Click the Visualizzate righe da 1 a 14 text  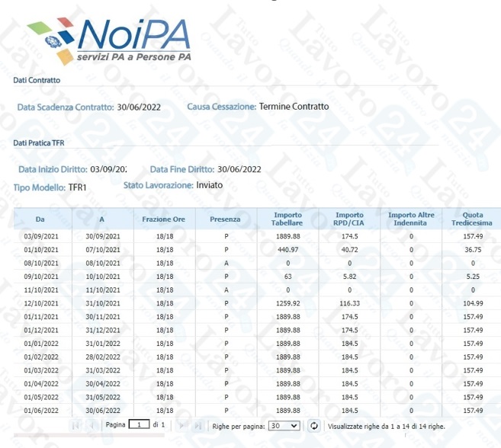[387, 427]
